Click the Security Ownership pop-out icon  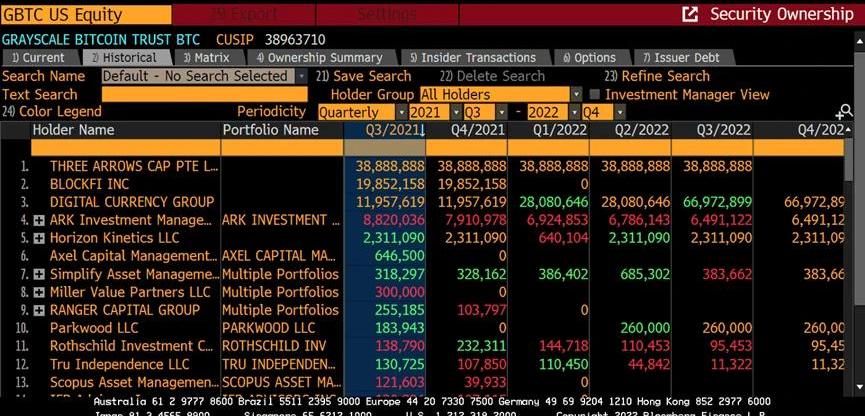point(690,14)
